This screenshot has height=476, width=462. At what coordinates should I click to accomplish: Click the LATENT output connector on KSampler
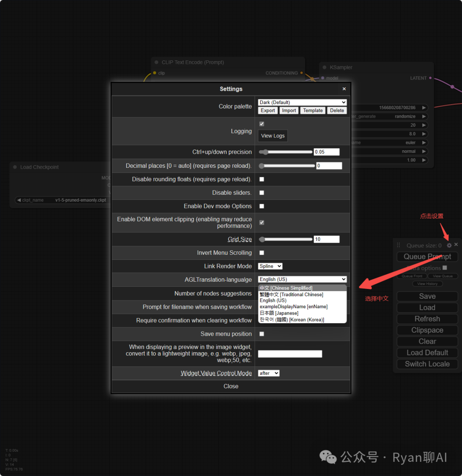(x=430, y=78)
